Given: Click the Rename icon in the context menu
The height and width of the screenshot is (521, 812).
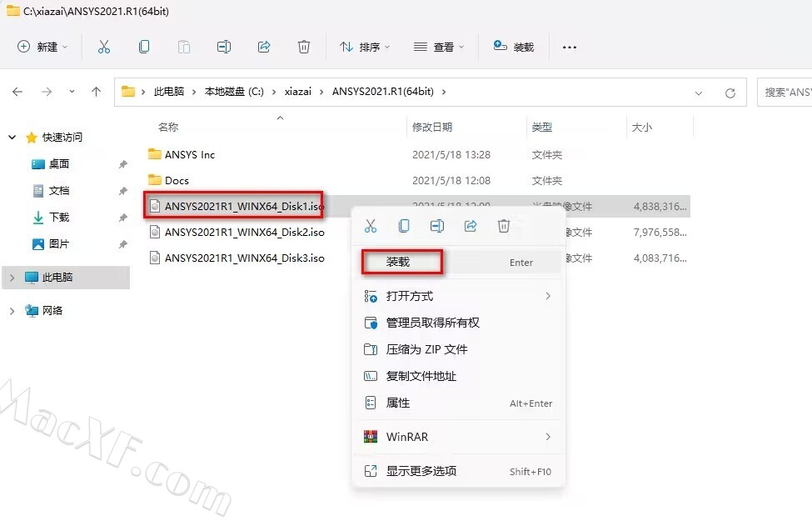Looking at the screenshot, I should click(x=437, y=226).
